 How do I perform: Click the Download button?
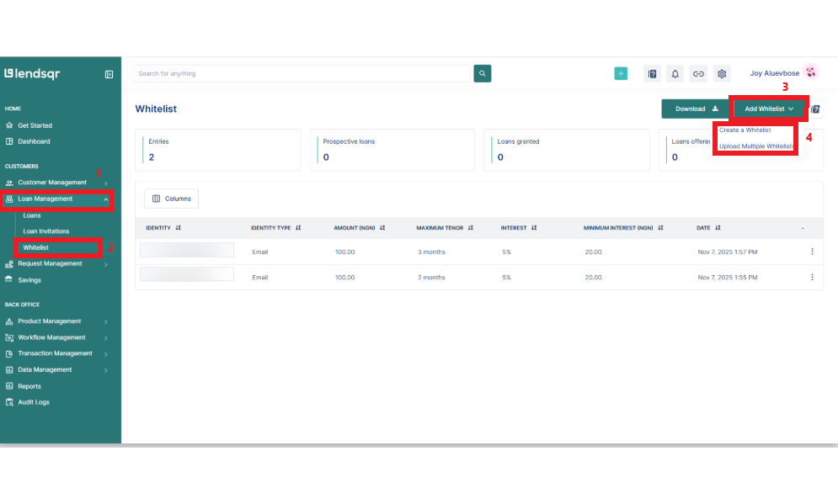coord(696,109)
